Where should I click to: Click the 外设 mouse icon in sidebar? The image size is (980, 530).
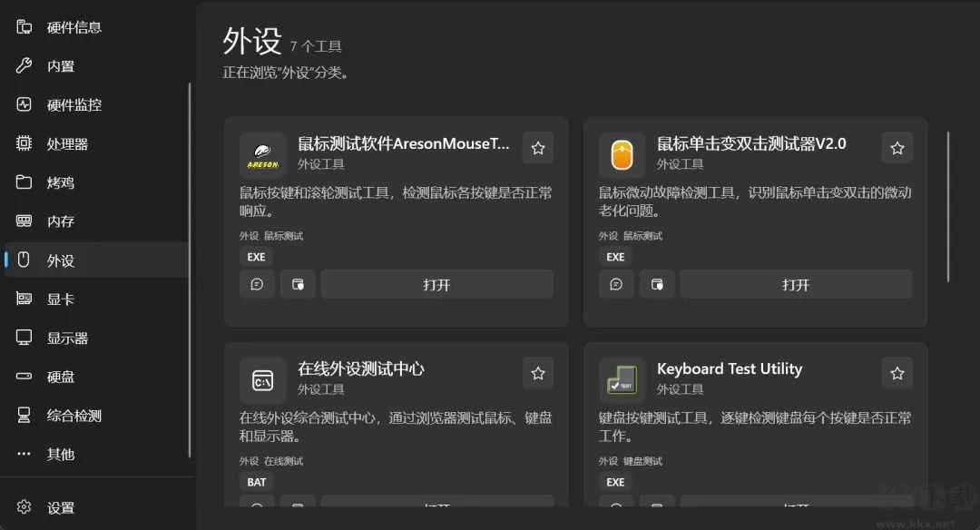pyautogui.click(x=24, y=260)
